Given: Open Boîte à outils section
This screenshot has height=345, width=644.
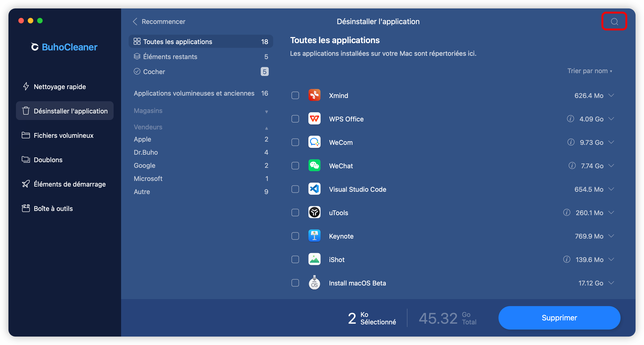Looking at the screenshot, I should 65,208.
